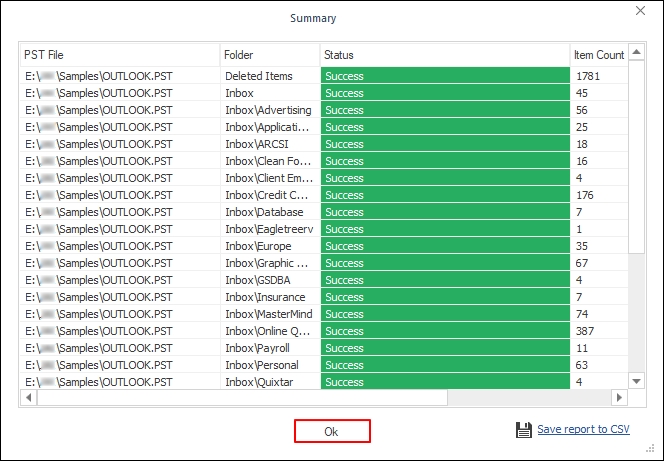
Task: Click the Item Count column header
Action: click(x=598, y=55)
